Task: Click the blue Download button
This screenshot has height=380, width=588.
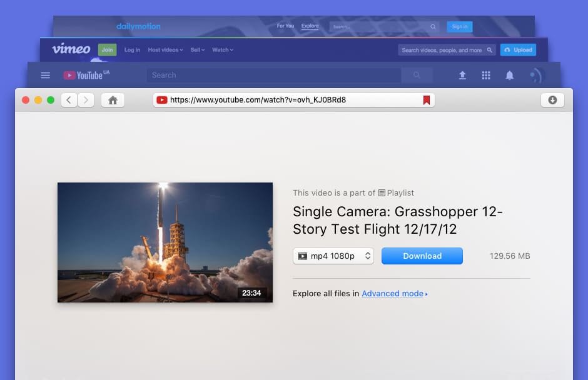Action: tap(422, 256)
